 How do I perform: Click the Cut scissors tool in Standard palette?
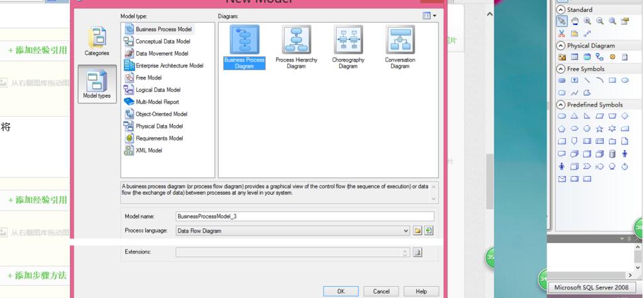tap(562, 33)
